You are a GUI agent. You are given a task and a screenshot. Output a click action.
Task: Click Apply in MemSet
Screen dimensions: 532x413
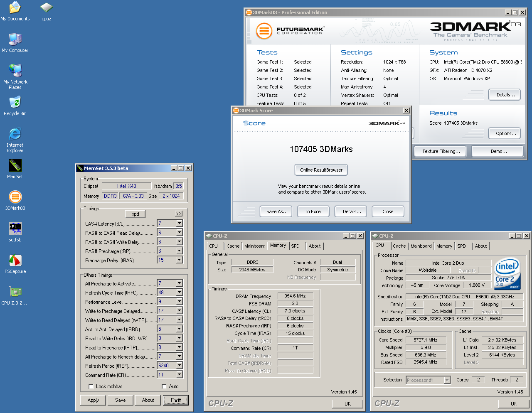tap(93, 400)
